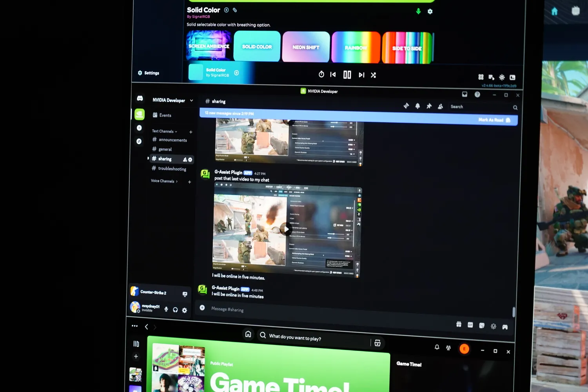Deafen audio with the Discord headphones icon
The image size is (588, 392).
175,310
